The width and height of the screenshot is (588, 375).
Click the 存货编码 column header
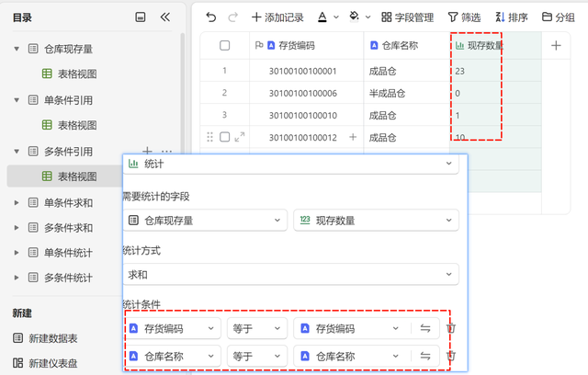click(x=306, y=45)
